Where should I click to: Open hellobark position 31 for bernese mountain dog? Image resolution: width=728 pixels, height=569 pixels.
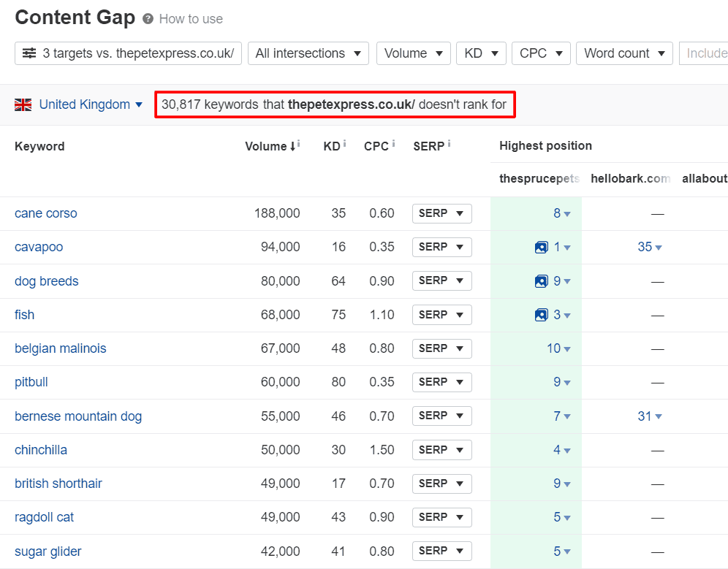click(650, 416)
